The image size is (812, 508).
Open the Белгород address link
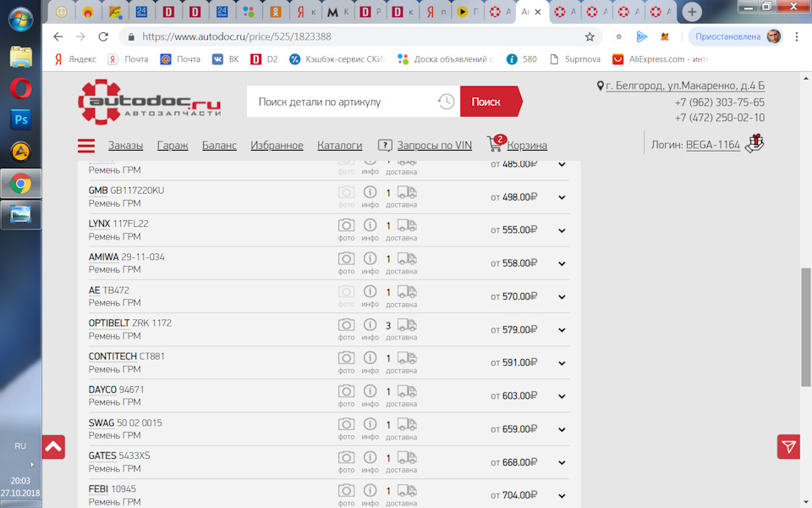[x=685, y=86]
